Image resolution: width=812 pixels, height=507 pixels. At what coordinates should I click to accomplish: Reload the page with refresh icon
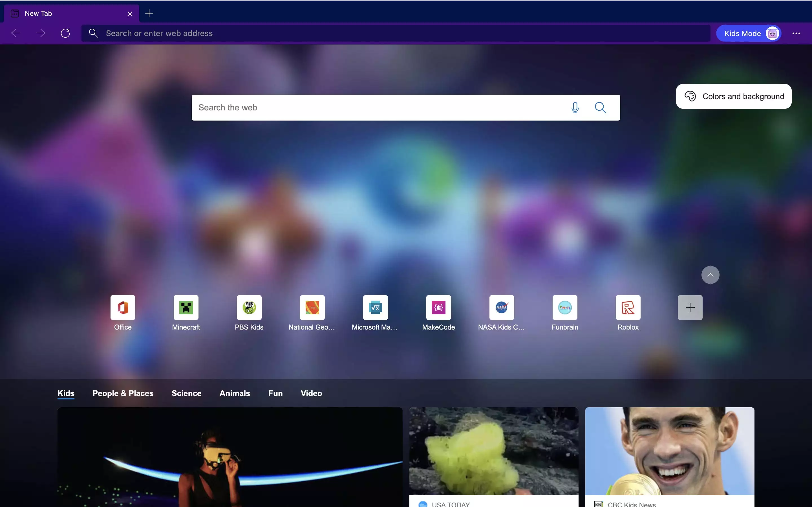point(65,33)
